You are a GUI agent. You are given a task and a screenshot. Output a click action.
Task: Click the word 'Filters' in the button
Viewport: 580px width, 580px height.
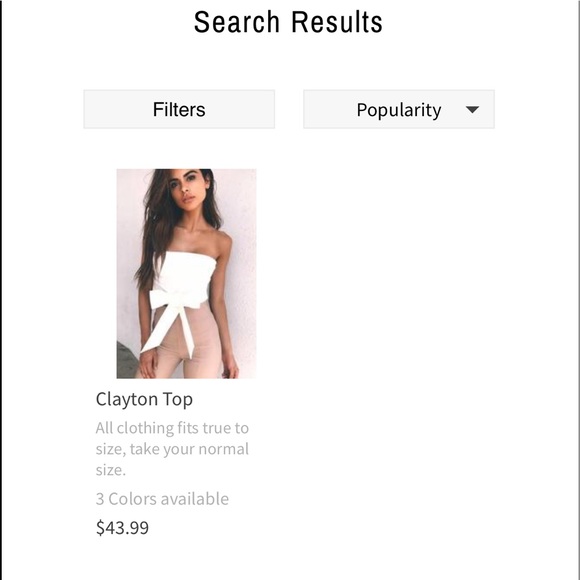click(x=179, y=109)
